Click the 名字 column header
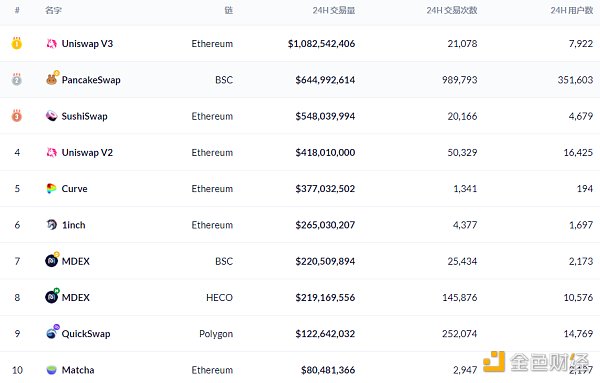The image size is (600, 383). coord(53,10)
